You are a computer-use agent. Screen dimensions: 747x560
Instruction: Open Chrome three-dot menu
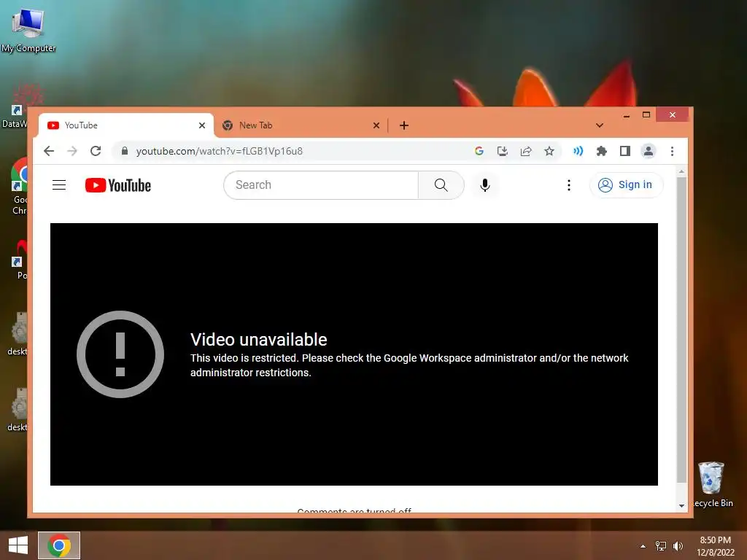672,151
